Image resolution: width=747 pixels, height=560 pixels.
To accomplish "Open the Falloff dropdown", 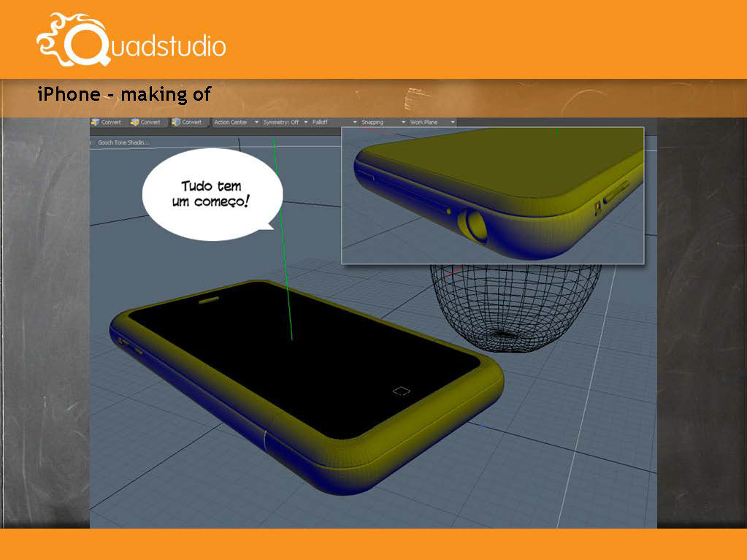I will pos(334,123).
